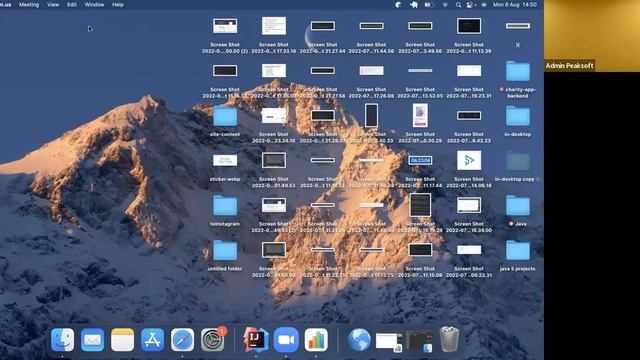The width and height of the screenshot is (640, 360).
Task: Select screenshot ending 11.17.44
Action: coord(420,160)
